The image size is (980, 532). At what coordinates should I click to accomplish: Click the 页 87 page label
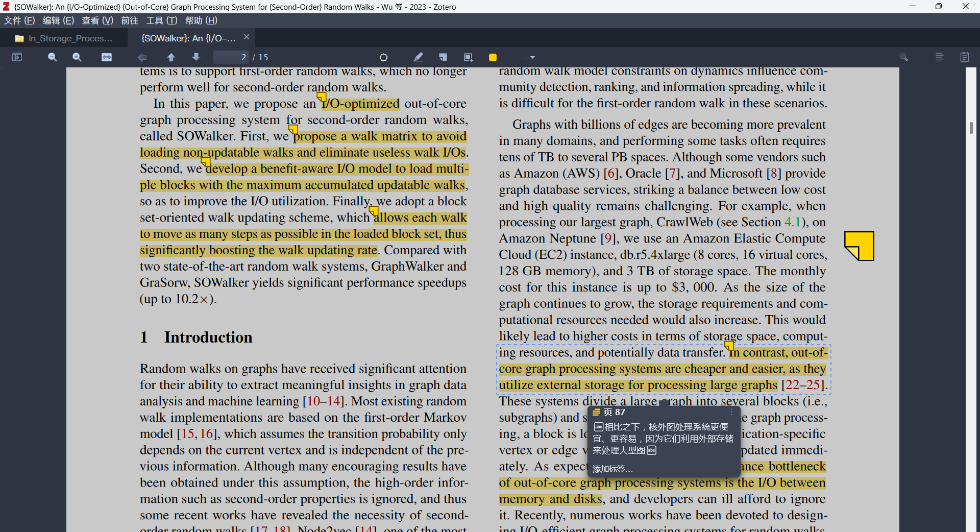tap(614, 412)
